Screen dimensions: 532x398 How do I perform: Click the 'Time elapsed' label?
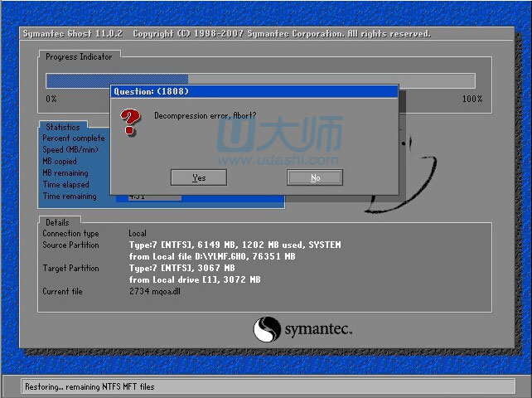tap(65, 184)
